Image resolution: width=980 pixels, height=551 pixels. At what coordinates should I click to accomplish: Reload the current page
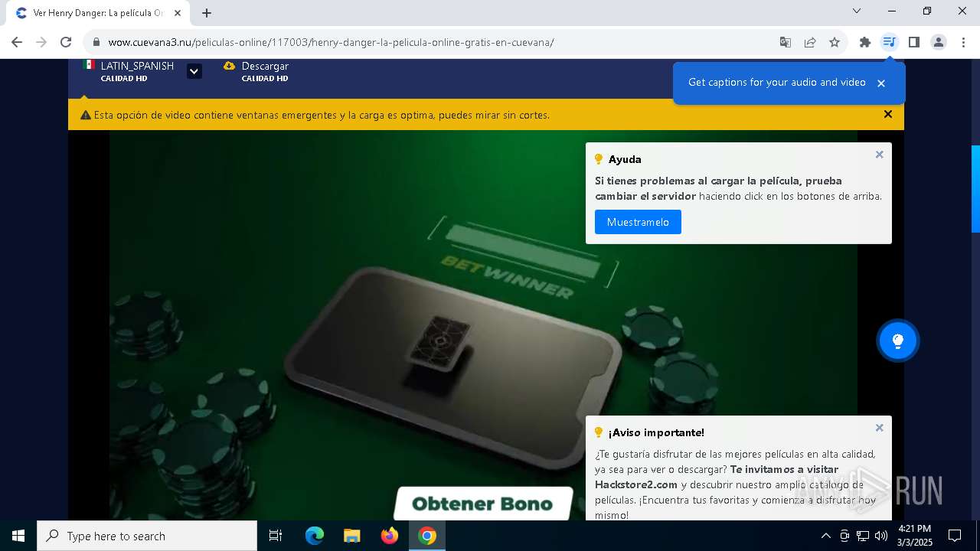point(66,42)
